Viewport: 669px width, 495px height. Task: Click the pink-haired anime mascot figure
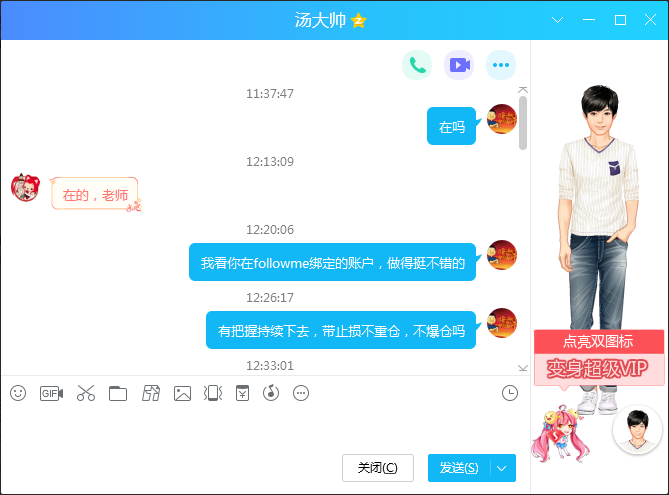tap(560, 434)
